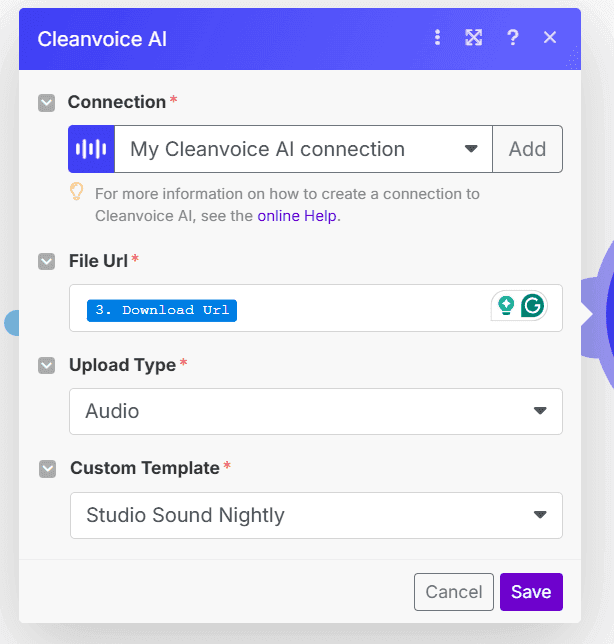Click the yellow lightbulb hint icon
Screen dimensions: 614x644
pyautogui.click(x=77, y=191)
